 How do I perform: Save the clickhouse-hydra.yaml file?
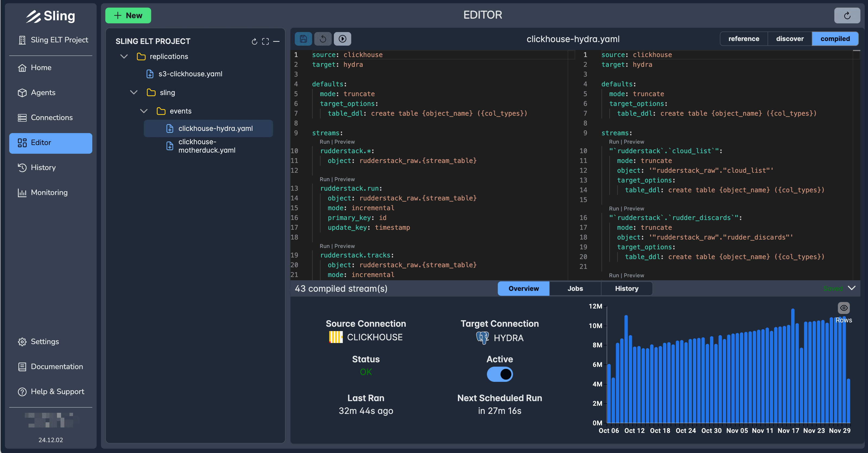click(x=303, y=39)
